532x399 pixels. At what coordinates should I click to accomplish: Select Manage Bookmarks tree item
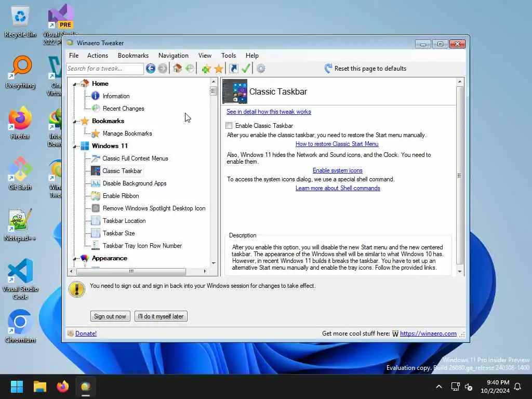(127, 134)
